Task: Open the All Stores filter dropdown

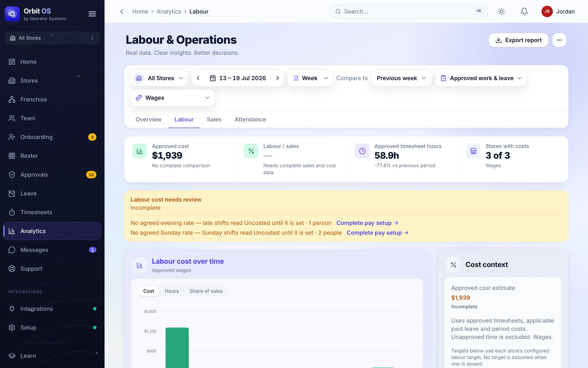Action: 159,78
